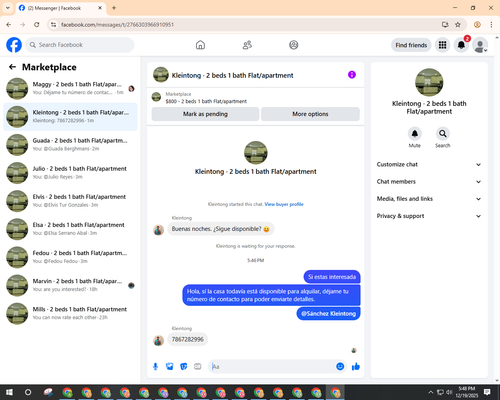Open the taskbar clock and date
Screen dimensions: 500x400
point(467,392)
